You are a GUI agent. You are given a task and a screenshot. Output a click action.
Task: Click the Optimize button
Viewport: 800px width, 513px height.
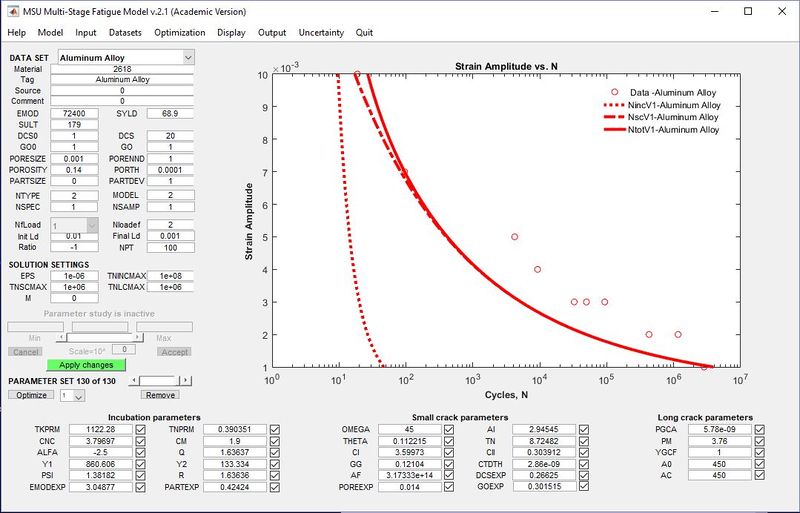(x=30, y=395)
